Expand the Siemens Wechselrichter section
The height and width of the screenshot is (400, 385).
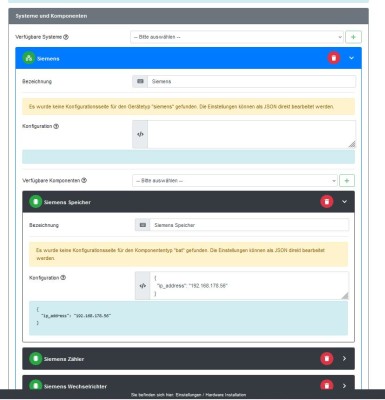(x=344, y=386)
